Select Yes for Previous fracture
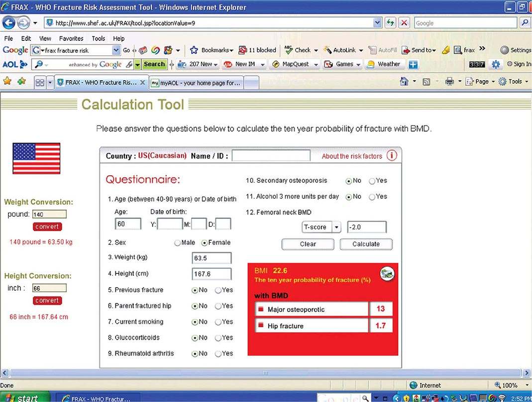 [218, 290]
